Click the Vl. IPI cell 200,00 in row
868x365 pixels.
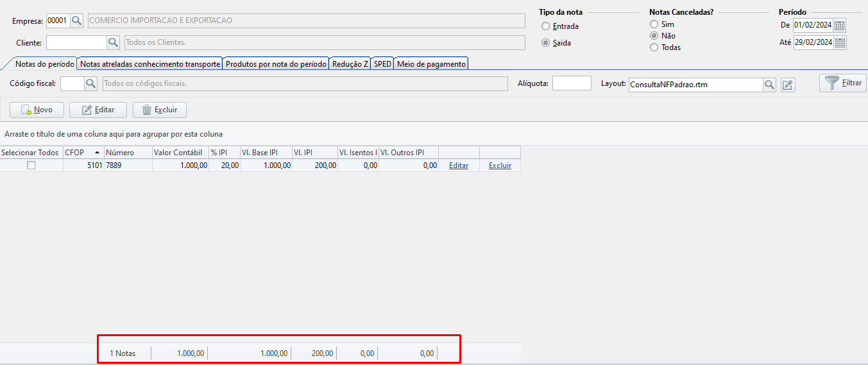tap(314, 166)
